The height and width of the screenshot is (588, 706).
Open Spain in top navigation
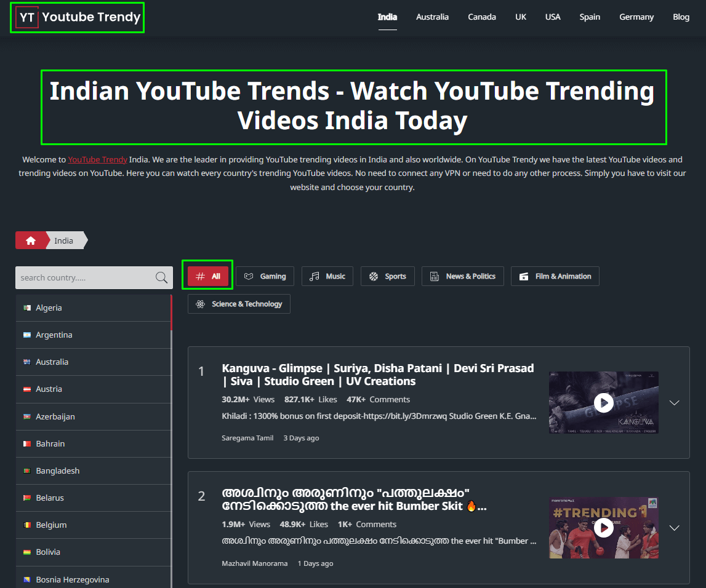[x=590, y=17]
